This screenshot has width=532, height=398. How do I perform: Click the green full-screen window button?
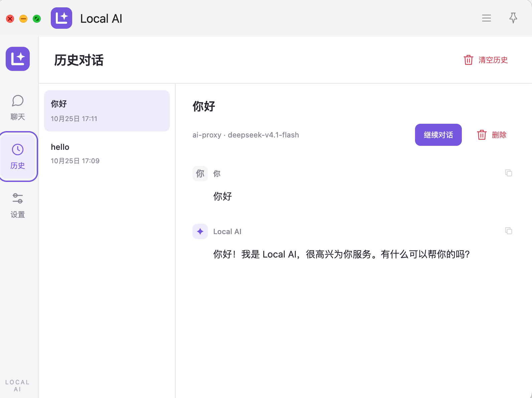coord(37,19)
